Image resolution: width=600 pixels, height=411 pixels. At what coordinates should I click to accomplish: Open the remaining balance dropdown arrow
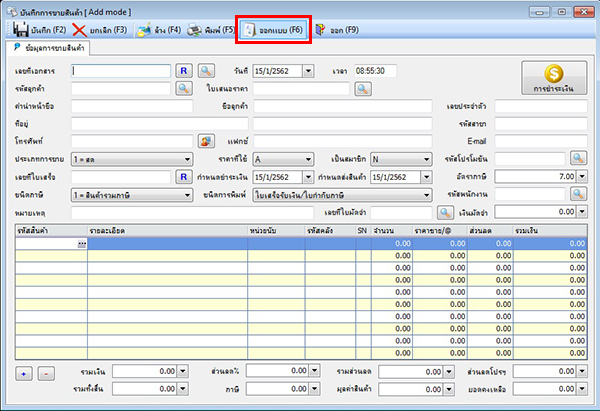582,389
